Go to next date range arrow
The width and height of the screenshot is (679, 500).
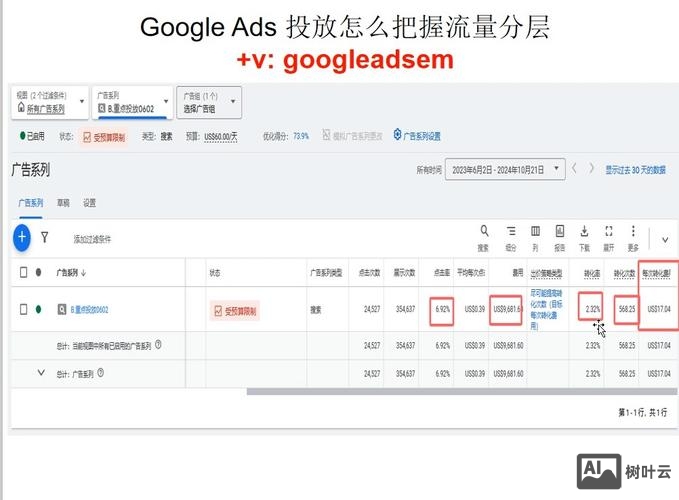[592, 168]
